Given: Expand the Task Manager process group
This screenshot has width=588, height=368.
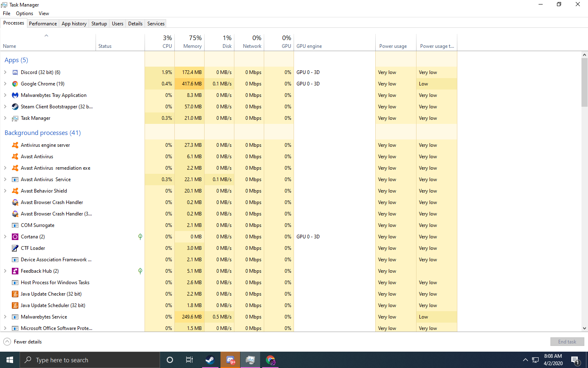Looking at the screenshot, I should coord(5,118).
